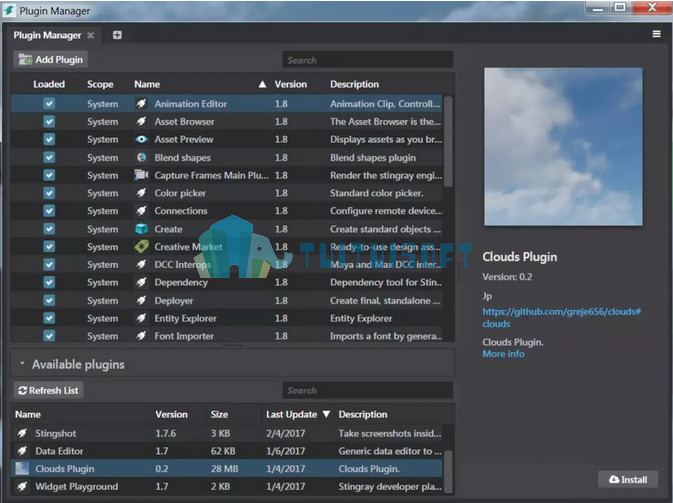This screenshot has height=503, width=673.
Task: Sort by the Loaded column header
Action: pyautogui.click(x=49, y=84)
